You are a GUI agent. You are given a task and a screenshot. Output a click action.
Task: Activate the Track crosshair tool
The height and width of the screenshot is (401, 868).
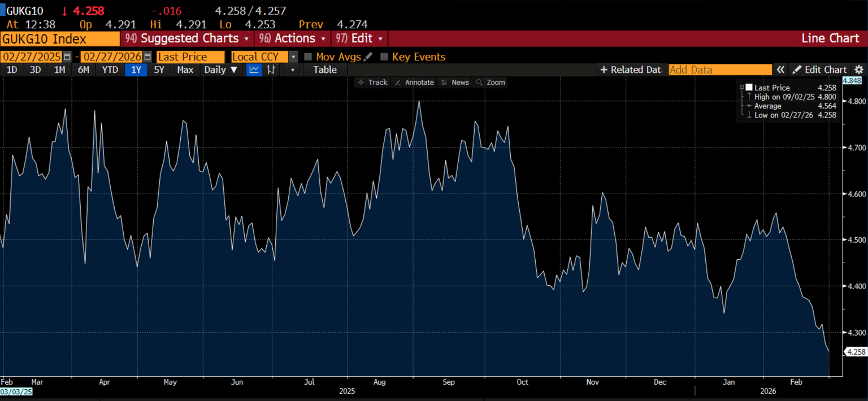[x=372, y=82]
